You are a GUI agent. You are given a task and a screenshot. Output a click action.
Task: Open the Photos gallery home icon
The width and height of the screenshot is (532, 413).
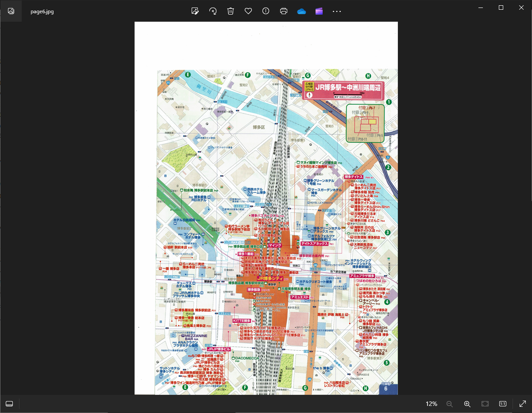[x=11, y=11]
